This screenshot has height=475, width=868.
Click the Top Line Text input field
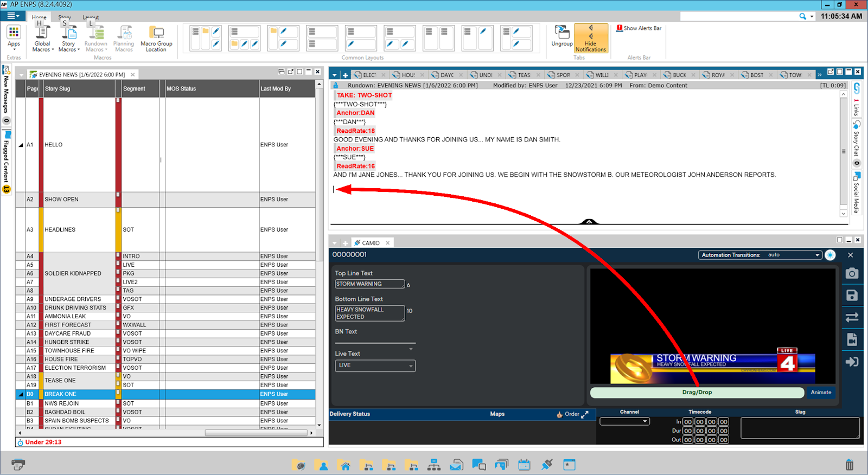(369, 284)
